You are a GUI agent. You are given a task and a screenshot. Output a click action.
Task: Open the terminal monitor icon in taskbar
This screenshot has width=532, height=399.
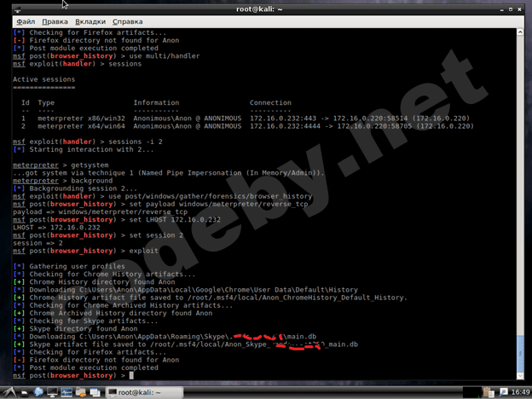(52, 392)
